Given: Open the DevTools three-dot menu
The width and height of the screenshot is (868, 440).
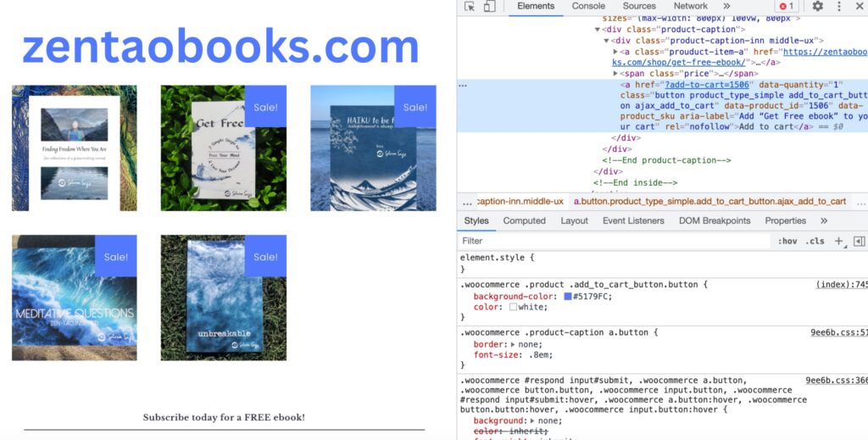Looking at the screenshot, I should point(839,6).
